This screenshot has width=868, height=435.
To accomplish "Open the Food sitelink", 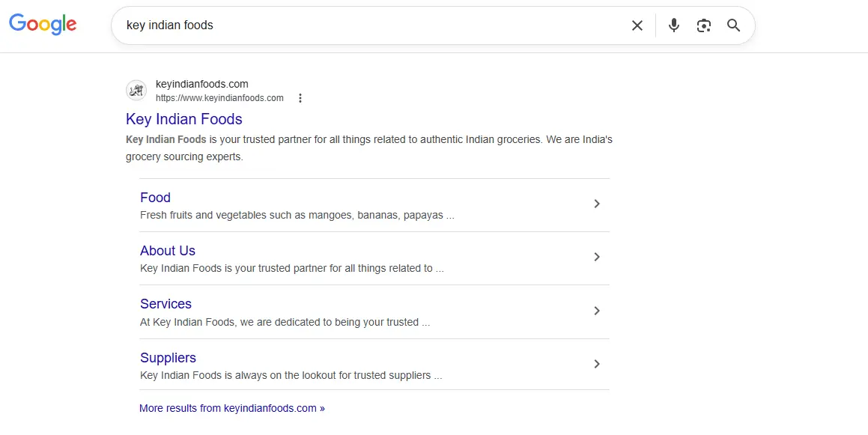I will pos(155,198).
